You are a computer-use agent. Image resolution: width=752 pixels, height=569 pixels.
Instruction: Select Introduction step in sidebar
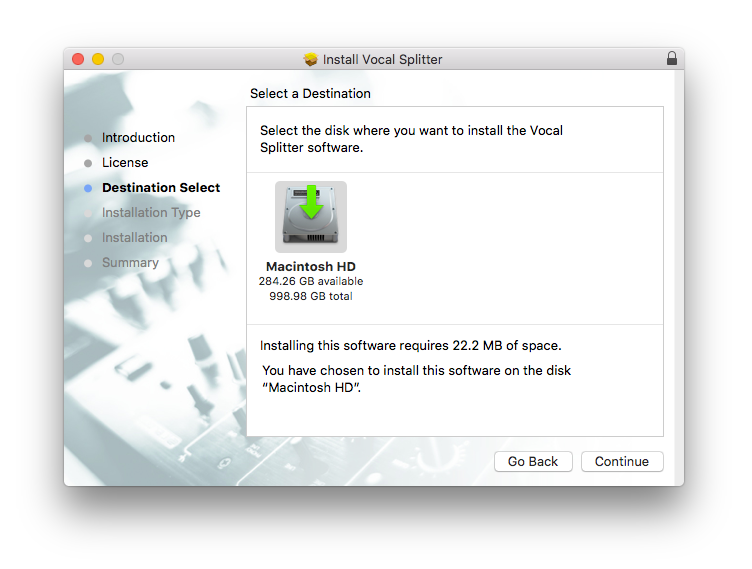click(138, 138)
